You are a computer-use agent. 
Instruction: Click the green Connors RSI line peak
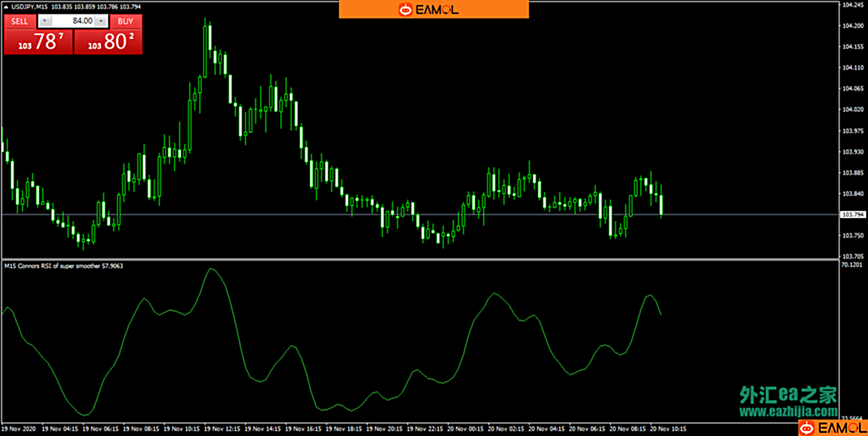point(211,269)
